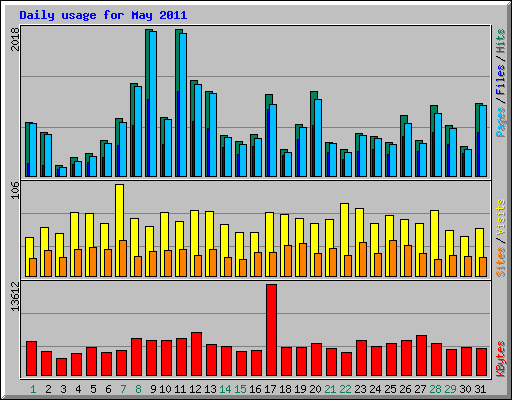
Task: Click the 'Daily usage for May 2011' title
Action: pos(103,15)
